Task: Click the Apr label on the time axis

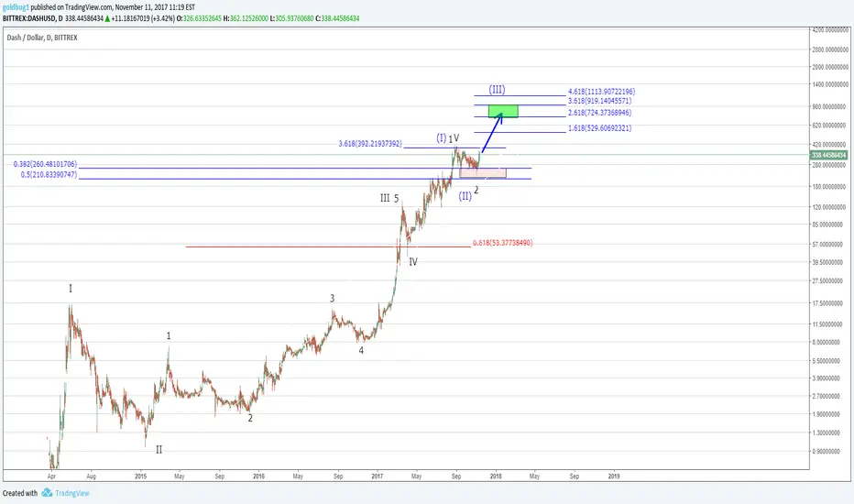Action: pos(51,477)
